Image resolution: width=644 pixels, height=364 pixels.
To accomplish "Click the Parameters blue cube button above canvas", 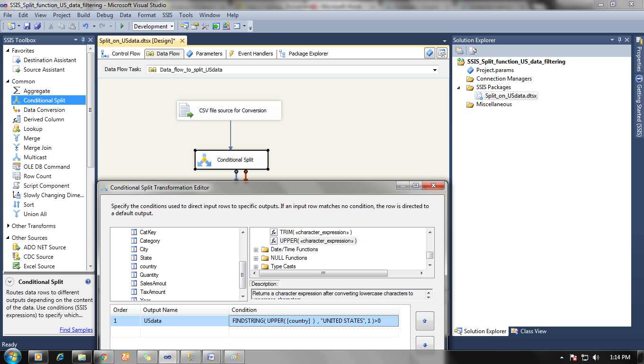I will pos(429,53).
